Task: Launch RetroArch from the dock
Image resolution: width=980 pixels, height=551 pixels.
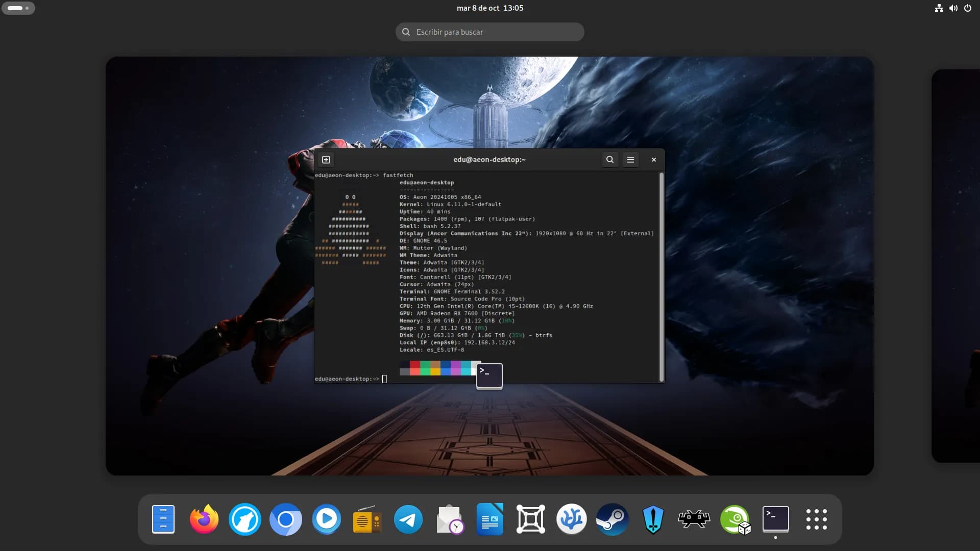Action: (694, 519)
